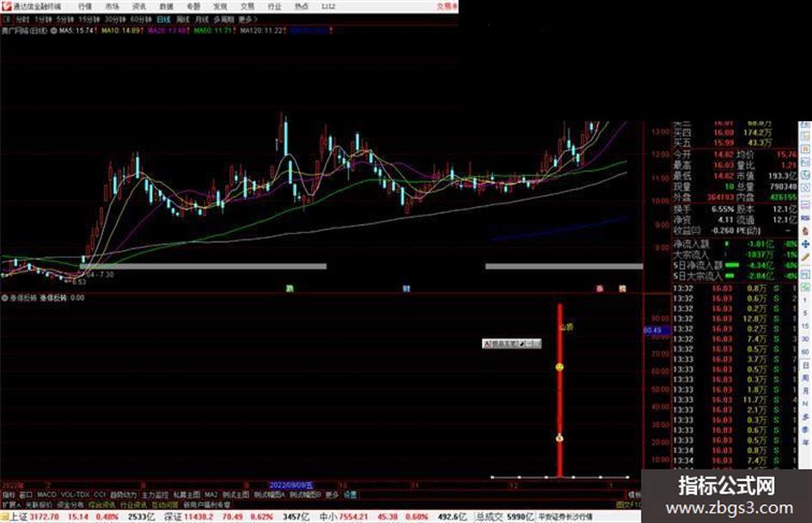Select the 趋势动力 indicator tab
The image size is (812, 523).
123,495
